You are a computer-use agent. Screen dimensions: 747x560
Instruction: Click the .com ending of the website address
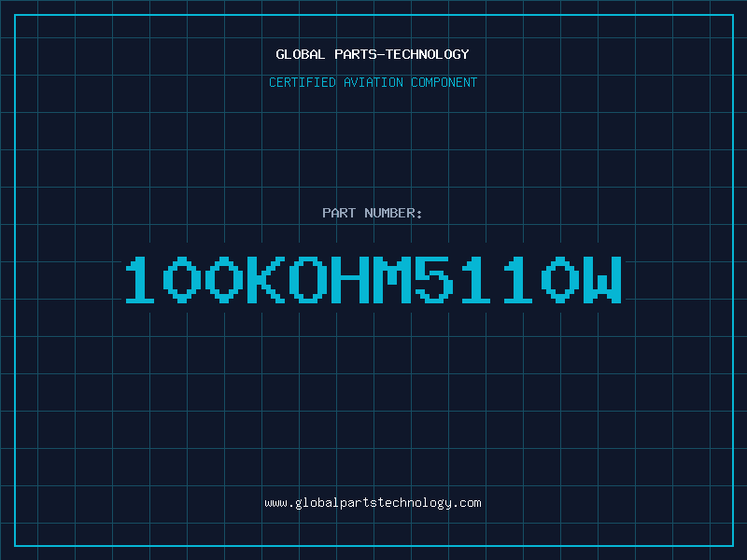pos(467,503)
